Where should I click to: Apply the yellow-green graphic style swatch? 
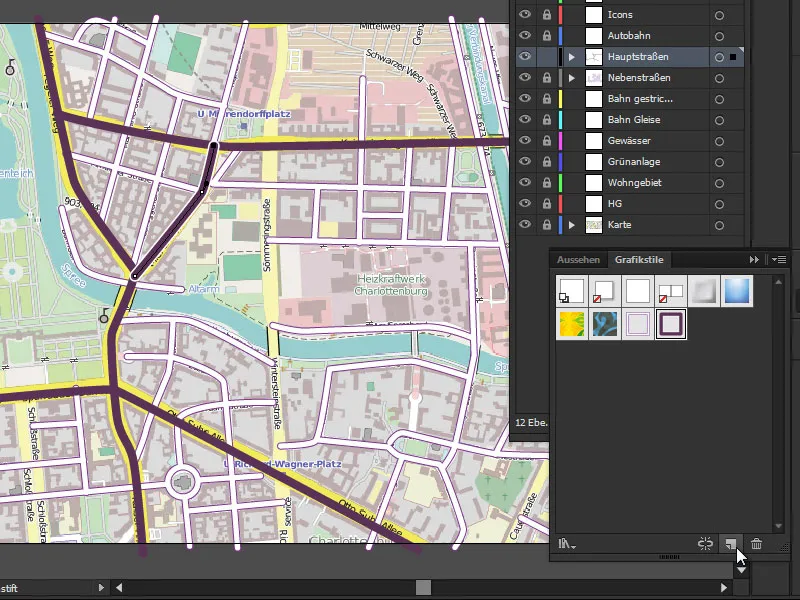coord(571,324)
